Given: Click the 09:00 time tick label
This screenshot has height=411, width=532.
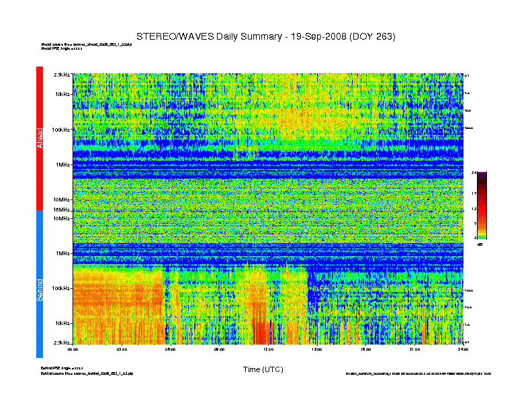Looking at the screenshot, I should (219, 349).
